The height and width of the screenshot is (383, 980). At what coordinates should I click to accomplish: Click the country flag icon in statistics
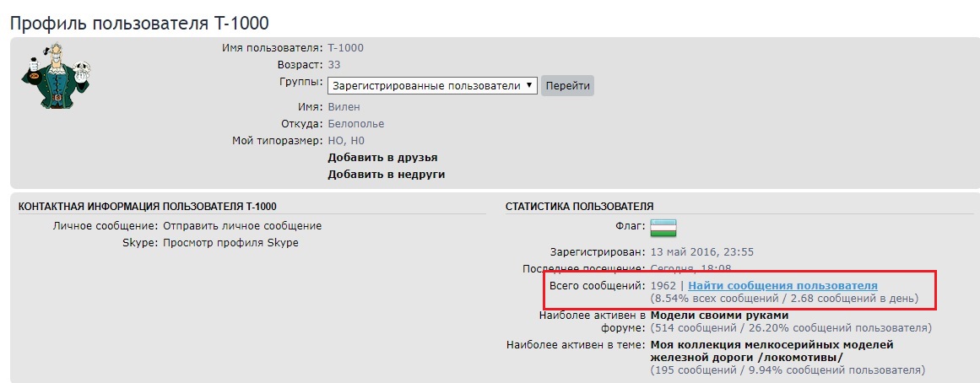point(663,227)
